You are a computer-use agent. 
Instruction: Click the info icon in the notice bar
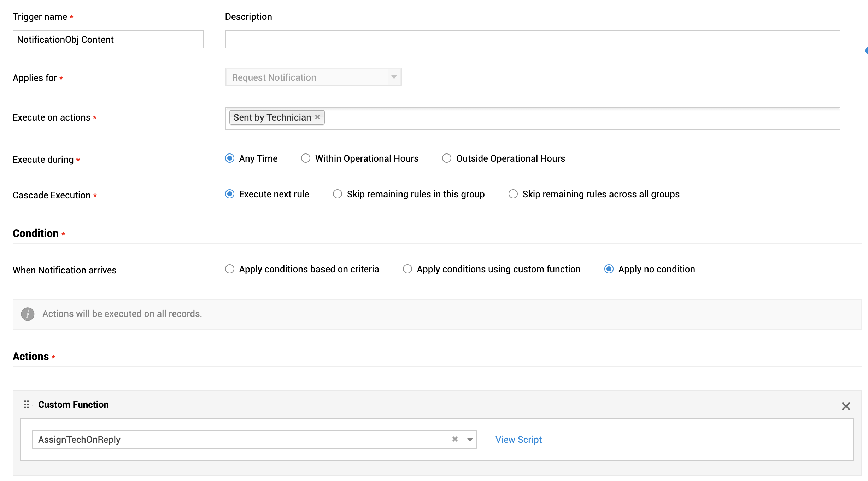(x=28, y=314)
